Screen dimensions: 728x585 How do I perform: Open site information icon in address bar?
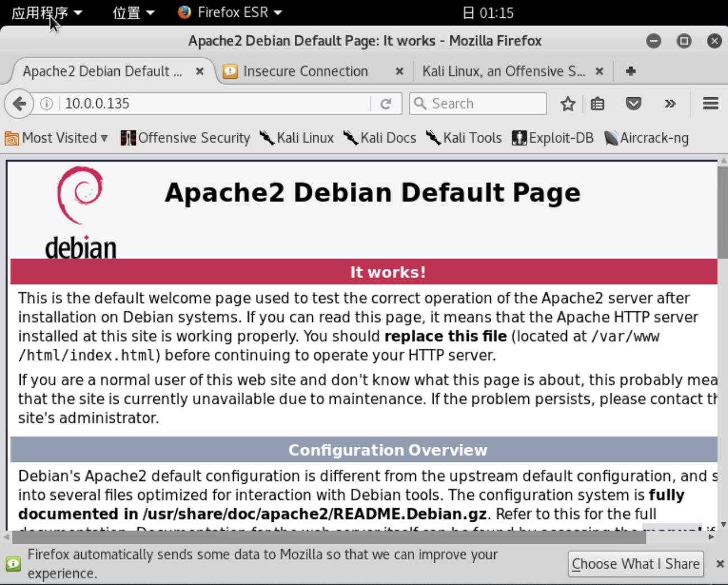[47, 103]
